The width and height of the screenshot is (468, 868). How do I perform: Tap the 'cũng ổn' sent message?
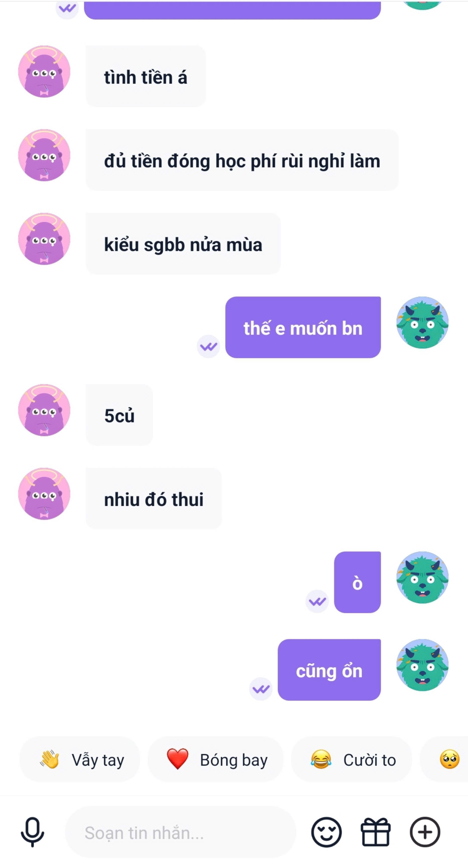[329, 670]
